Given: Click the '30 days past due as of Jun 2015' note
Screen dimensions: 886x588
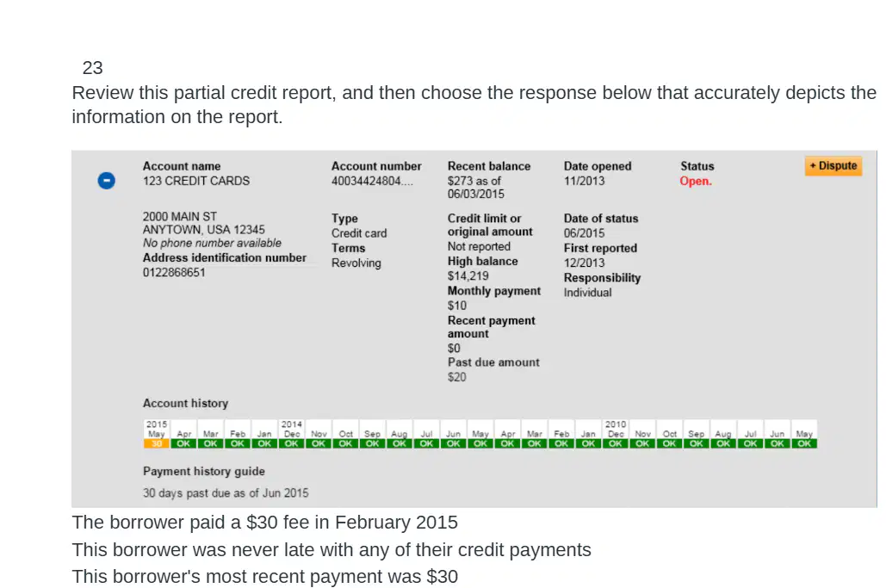Looking at the screenshot, I should point(226,493).
